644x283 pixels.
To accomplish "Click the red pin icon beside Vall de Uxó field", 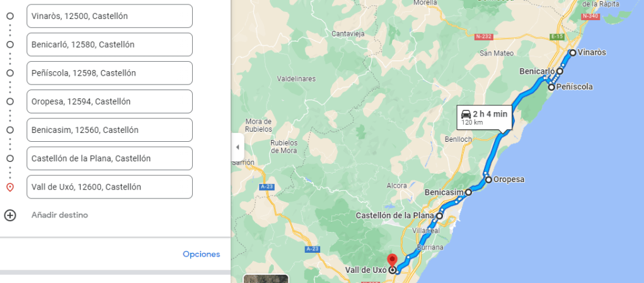I will click(10, 187).
